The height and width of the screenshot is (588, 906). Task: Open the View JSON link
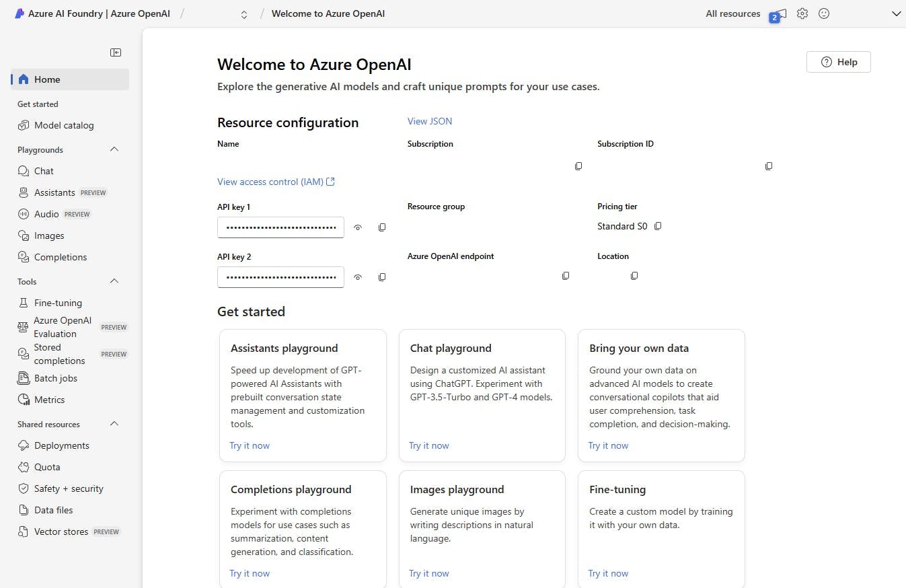[x=430, y=121]
